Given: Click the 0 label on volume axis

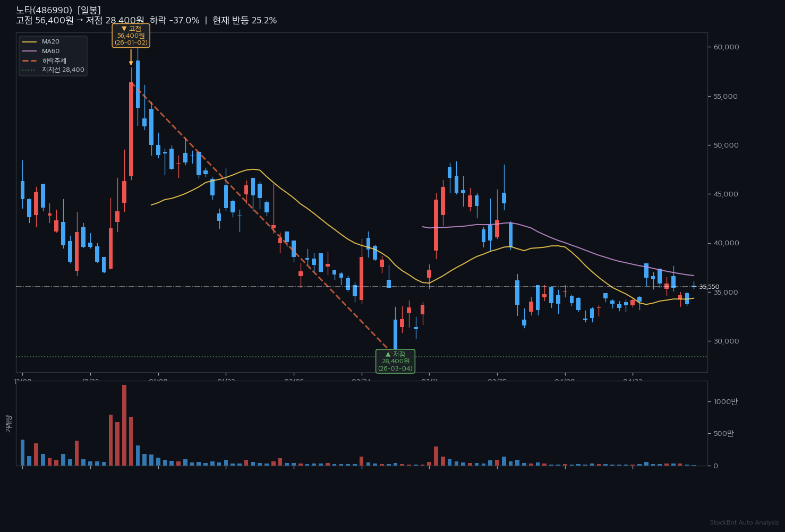Looking at the screenshot, I should tap(716, 466).
